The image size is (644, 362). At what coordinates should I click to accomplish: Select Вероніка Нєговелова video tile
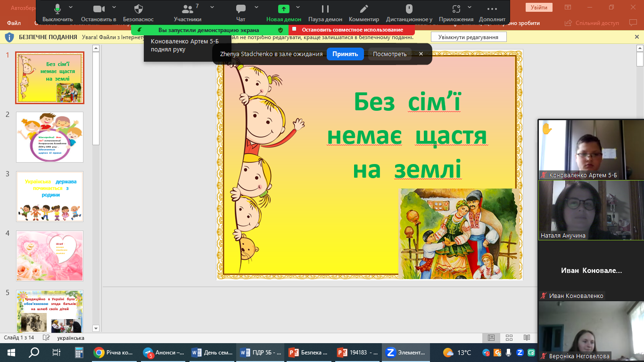[x=591, y=331]
